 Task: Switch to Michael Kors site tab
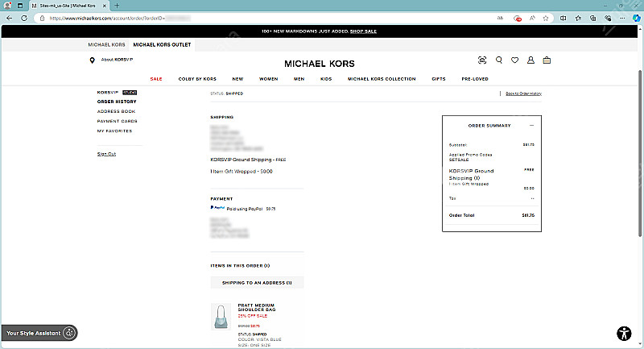tap(106, 44)
